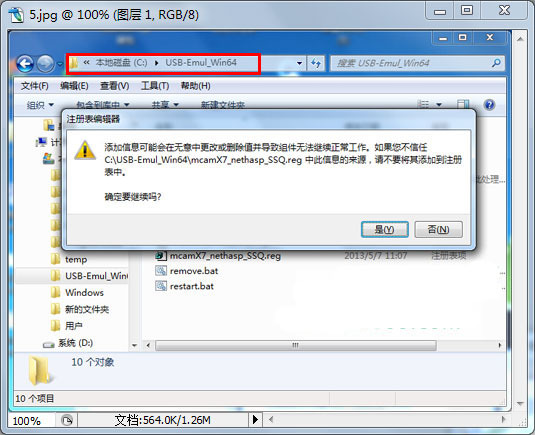Viewport: 535px width, 435px height.
Task: Click the refresh icon beside address bar
Action: [x=316, y=63]
